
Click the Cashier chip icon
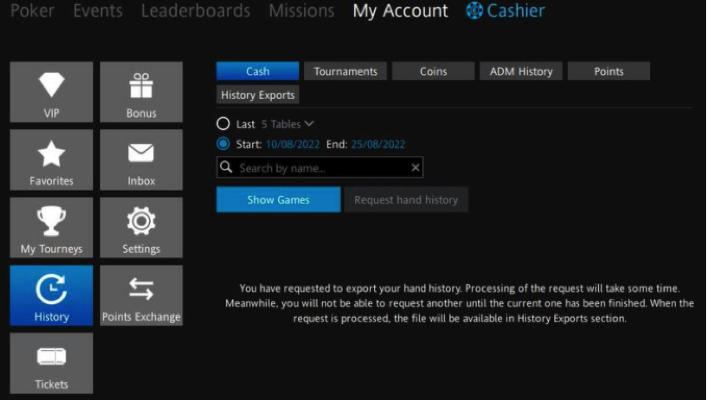[x=474, y=11]
